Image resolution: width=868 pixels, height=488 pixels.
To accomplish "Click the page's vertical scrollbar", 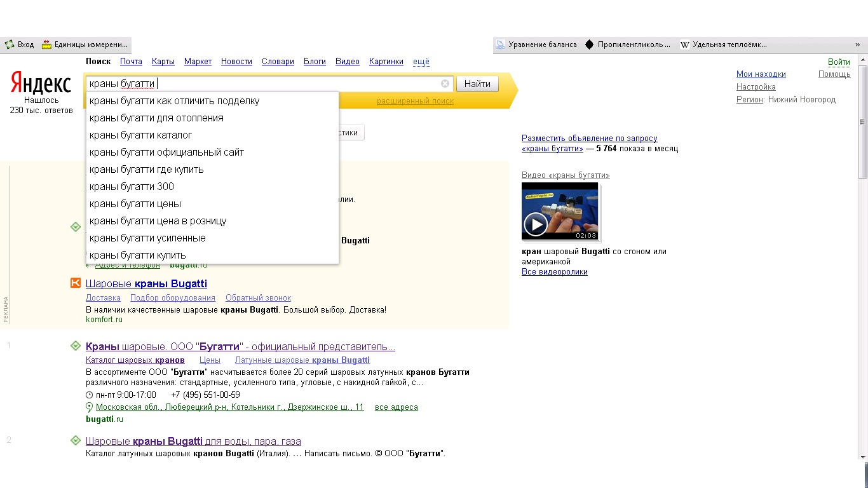I will point(862,254).
